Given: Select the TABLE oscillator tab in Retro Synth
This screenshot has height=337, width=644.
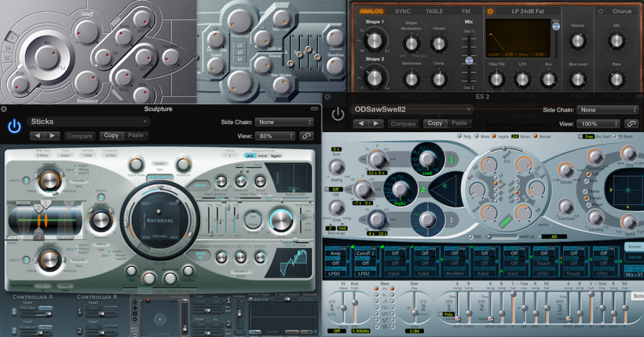Looking at the screenshot, I should [434, 11].
